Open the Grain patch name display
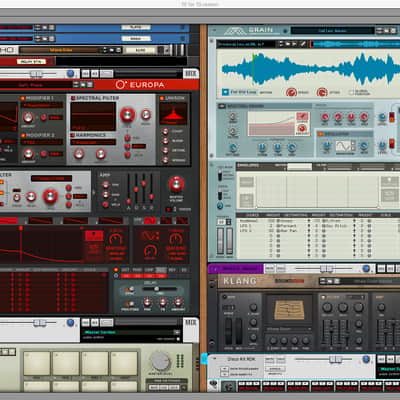Viewport: 400px width, 400px height. 332,31
